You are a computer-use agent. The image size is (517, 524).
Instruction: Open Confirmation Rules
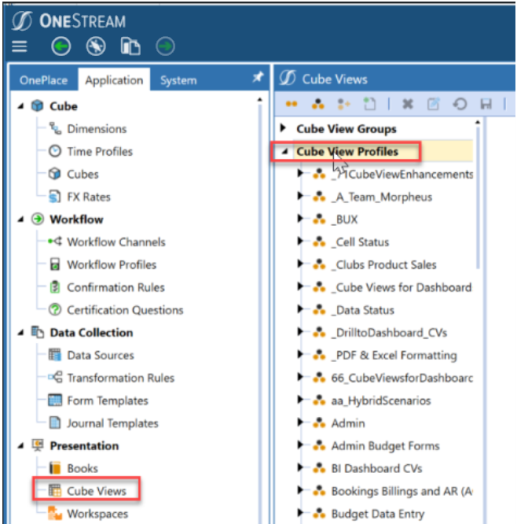coord(116,287)
